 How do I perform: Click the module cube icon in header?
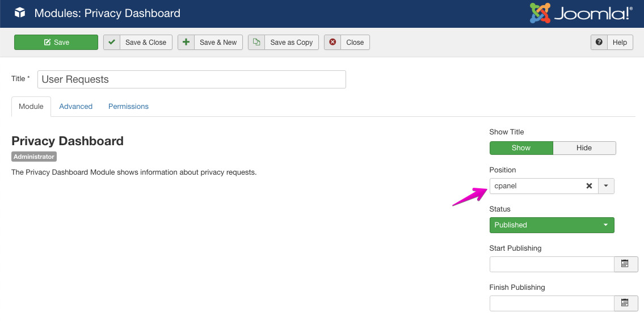point(20,13)
